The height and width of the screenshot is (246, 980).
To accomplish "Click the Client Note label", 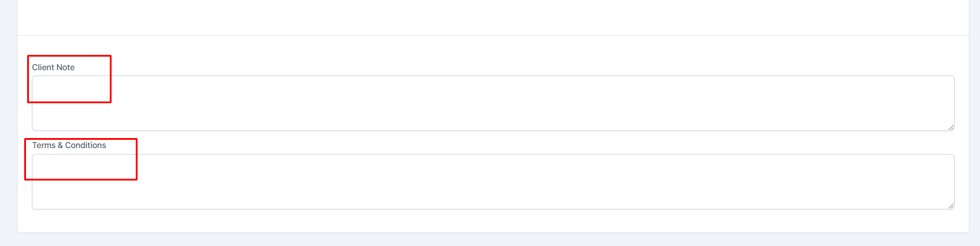I will point(53,67).
